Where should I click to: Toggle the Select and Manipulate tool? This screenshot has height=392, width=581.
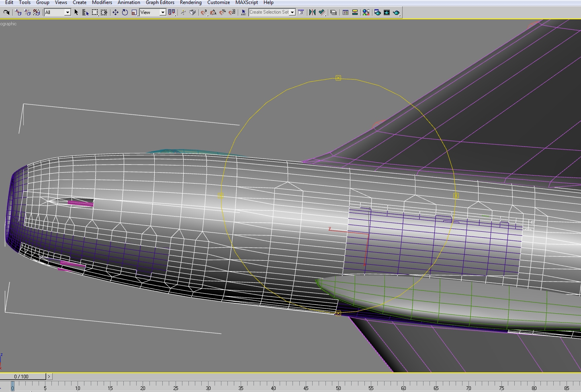coord(183,12)
